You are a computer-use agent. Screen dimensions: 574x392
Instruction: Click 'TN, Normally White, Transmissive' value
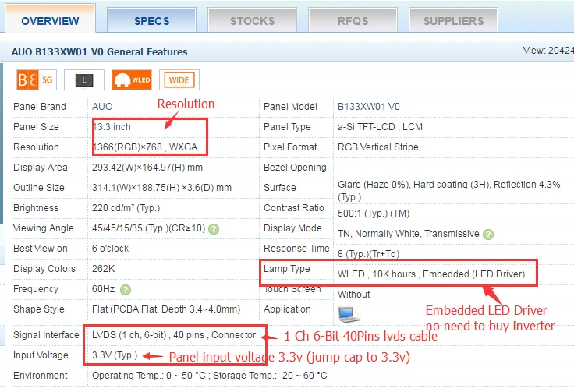point(408,233)
